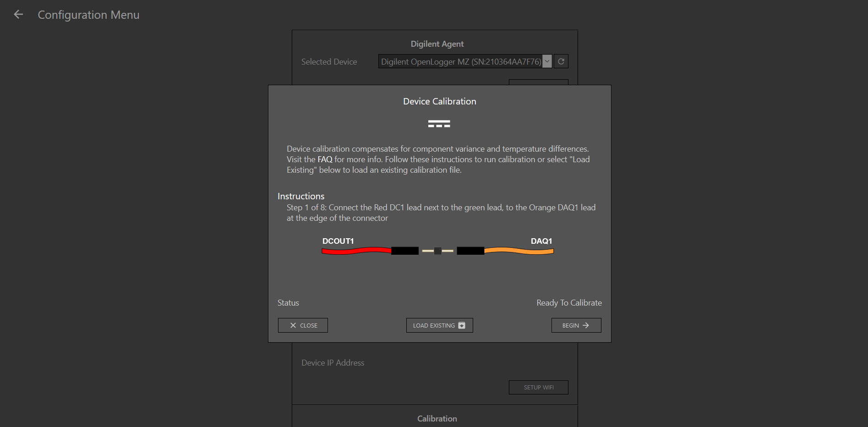868x427 pixels.
Task: Click the DCOUT1 diagram label
Action: (x=338, y=241)
